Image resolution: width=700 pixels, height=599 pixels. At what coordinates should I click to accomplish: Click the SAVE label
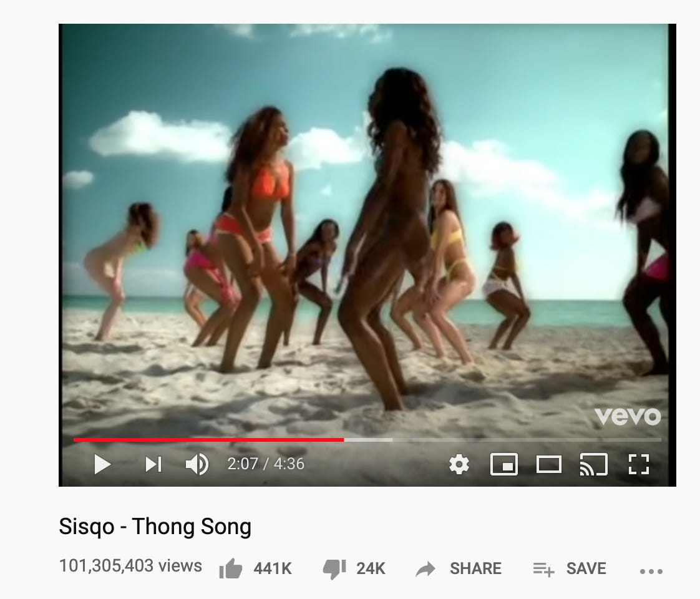tap(586, 568)
